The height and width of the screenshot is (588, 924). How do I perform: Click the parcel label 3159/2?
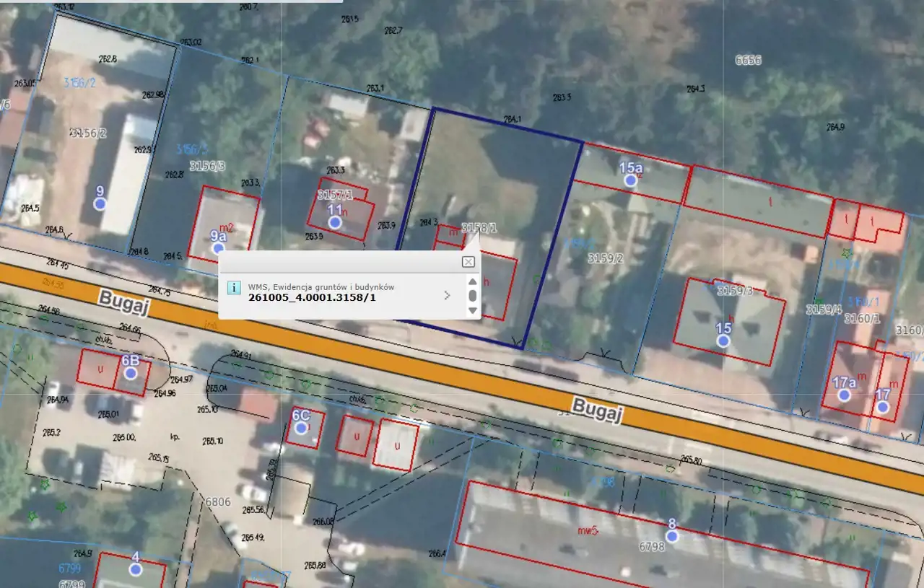point(605,258)
